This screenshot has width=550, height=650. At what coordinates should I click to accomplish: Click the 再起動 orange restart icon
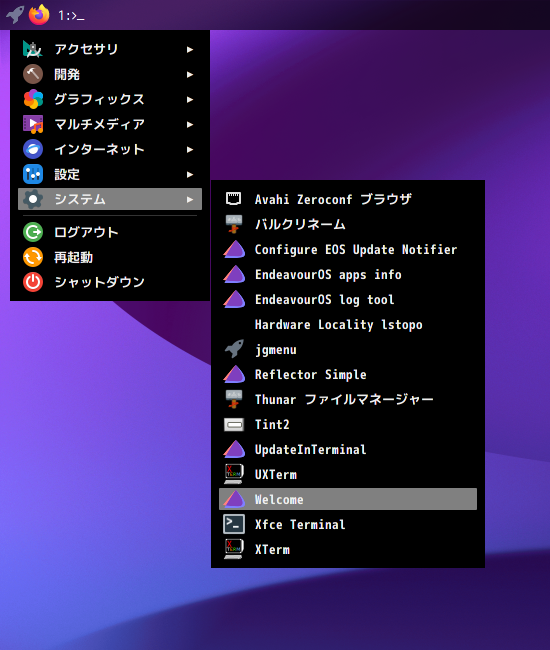(x=33, y=257)
